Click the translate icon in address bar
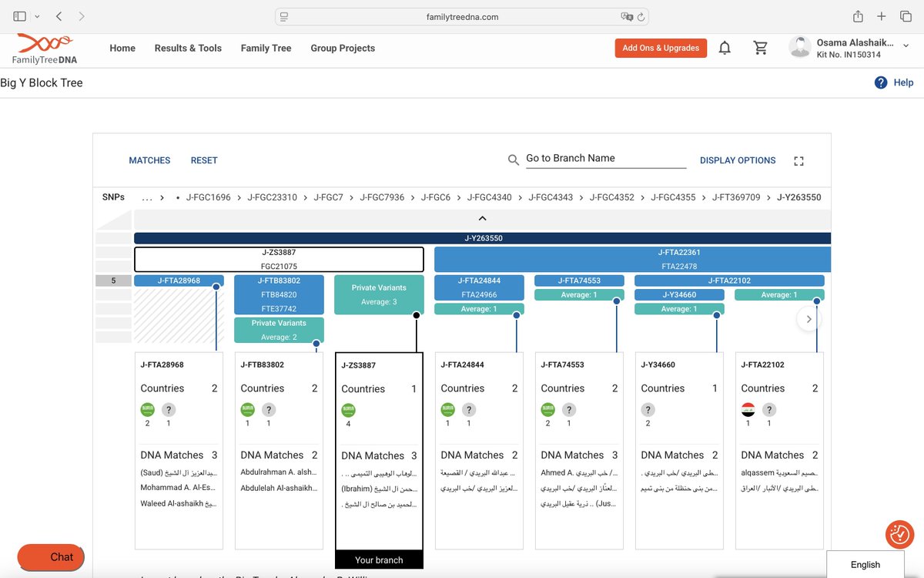The height and width of the screenshot is (578, 924). coord(627,16)
